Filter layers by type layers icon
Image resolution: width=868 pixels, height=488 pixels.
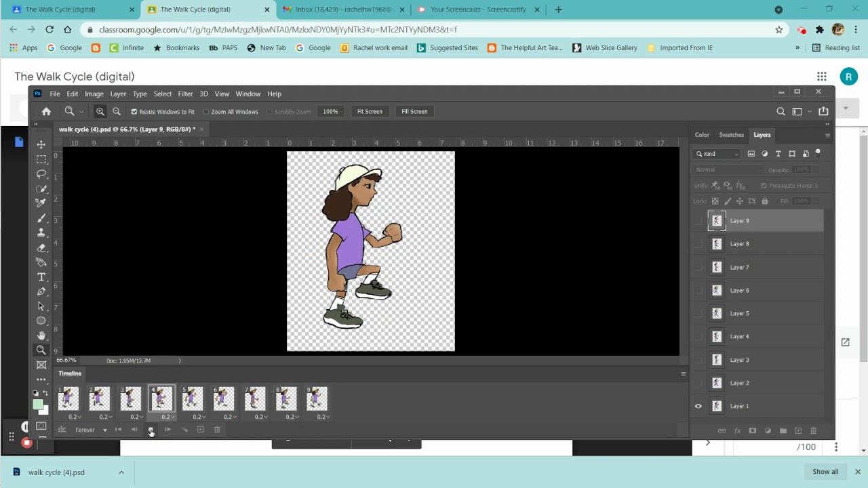(x=778, y=154)
